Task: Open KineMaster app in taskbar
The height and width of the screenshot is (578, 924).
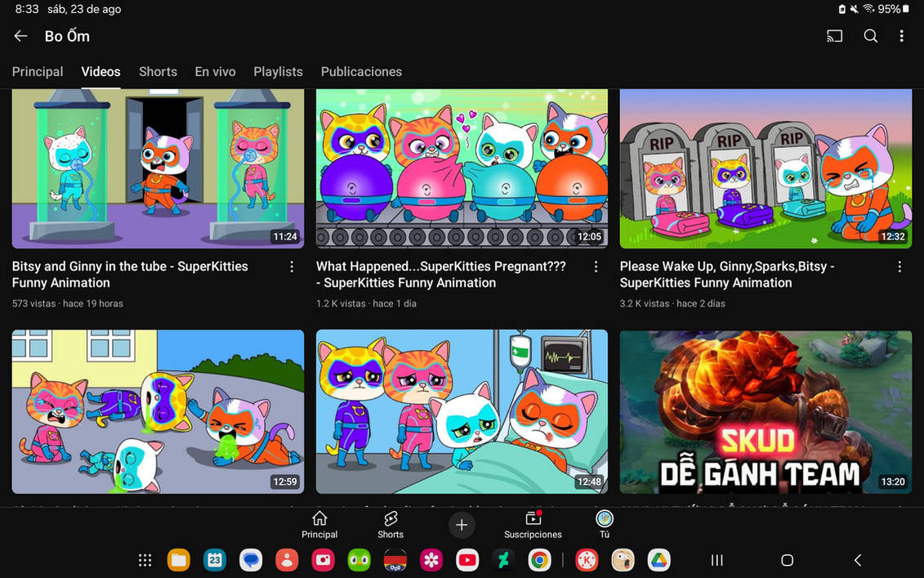Action: pyautogui.click(x=587, y=560)
